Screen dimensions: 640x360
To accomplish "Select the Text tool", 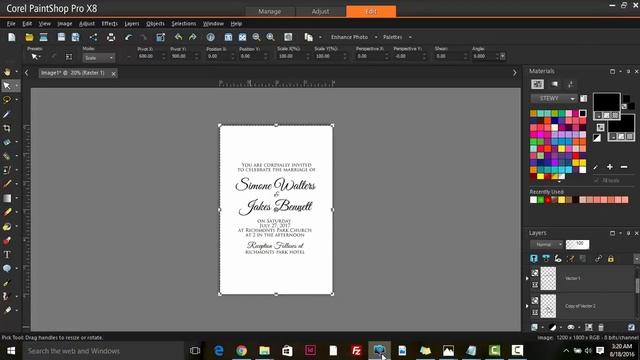I will click(7, 255).
